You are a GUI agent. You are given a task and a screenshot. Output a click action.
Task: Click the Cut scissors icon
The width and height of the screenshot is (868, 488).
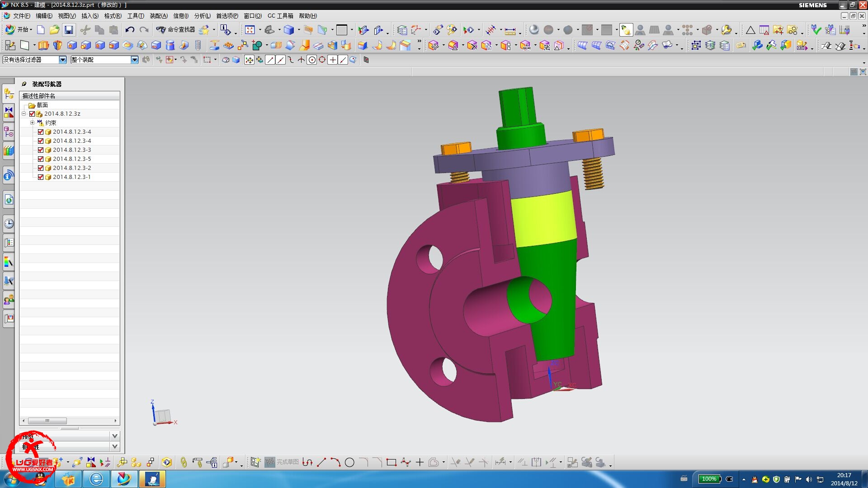click(85, 30)
